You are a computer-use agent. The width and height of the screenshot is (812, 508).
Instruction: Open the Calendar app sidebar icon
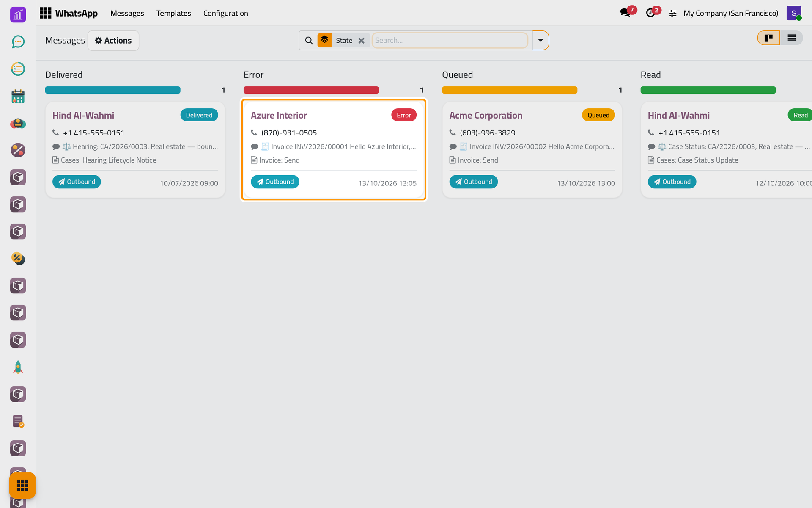18,96
